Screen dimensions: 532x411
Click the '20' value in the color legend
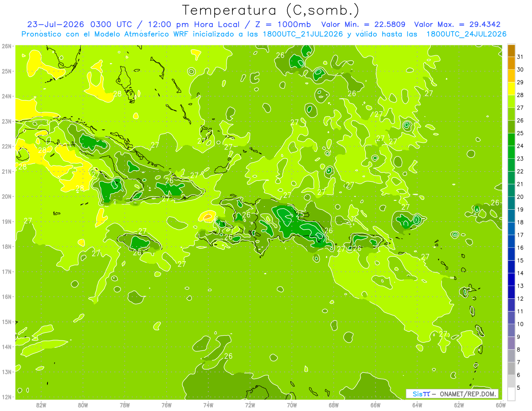point(520,197)
